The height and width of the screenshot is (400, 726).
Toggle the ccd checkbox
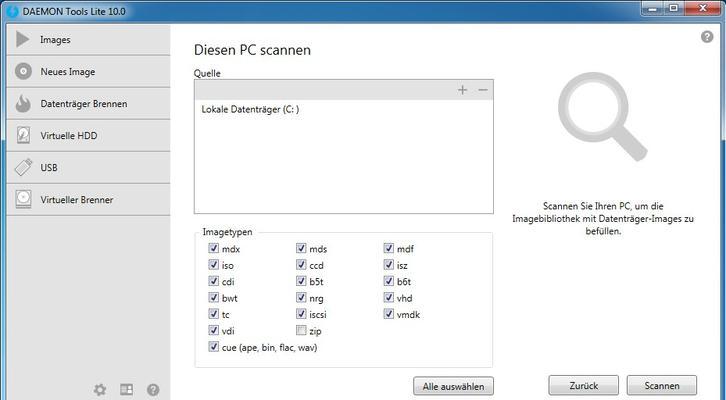point(301,265)
